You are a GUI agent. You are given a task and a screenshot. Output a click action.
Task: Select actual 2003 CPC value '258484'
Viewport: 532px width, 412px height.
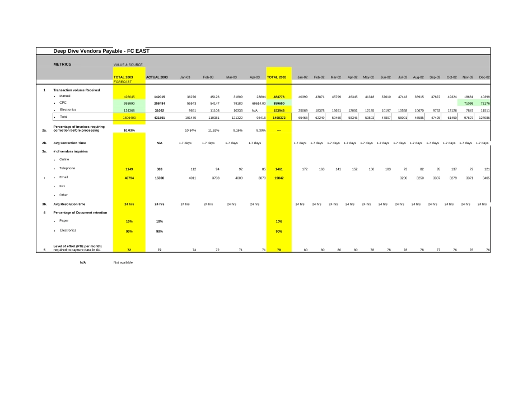click(x=160, y=104)
